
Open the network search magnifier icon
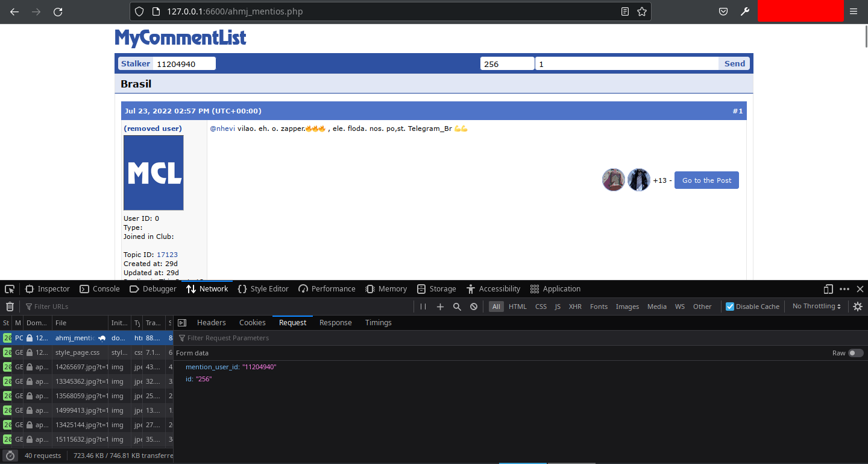point(457,307)
